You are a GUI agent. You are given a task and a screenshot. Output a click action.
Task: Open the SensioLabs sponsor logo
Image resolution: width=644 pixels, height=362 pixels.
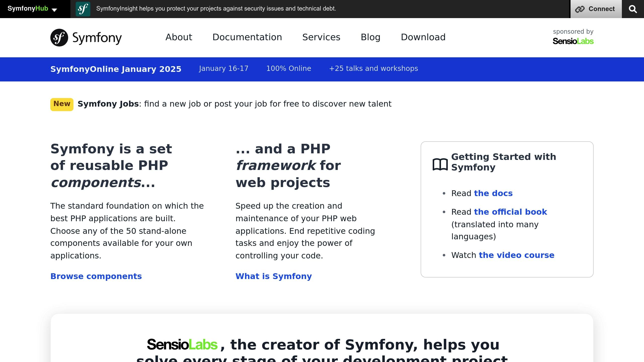(x=573, y=41)
